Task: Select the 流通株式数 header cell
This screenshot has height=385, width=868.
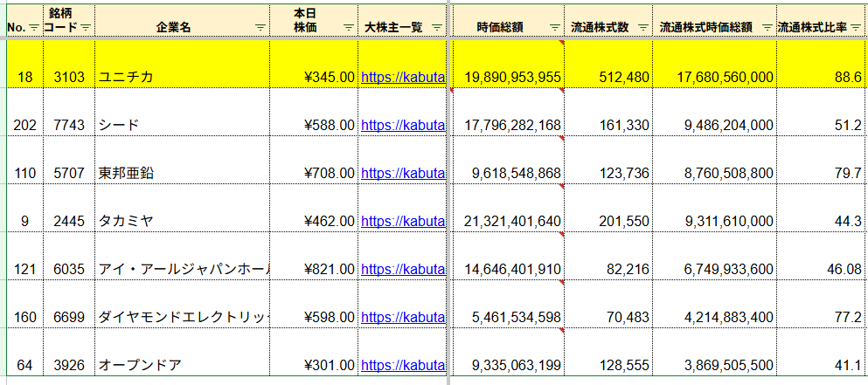Action: 608,21
